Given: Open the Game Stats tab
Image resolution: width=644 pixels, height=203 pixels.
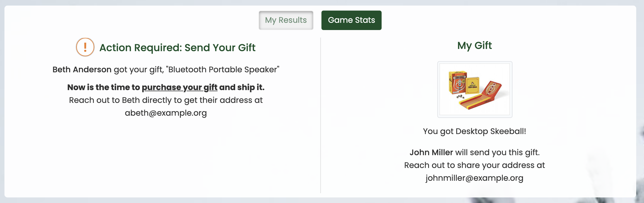Looking at the screenshot, I should 352,20.
